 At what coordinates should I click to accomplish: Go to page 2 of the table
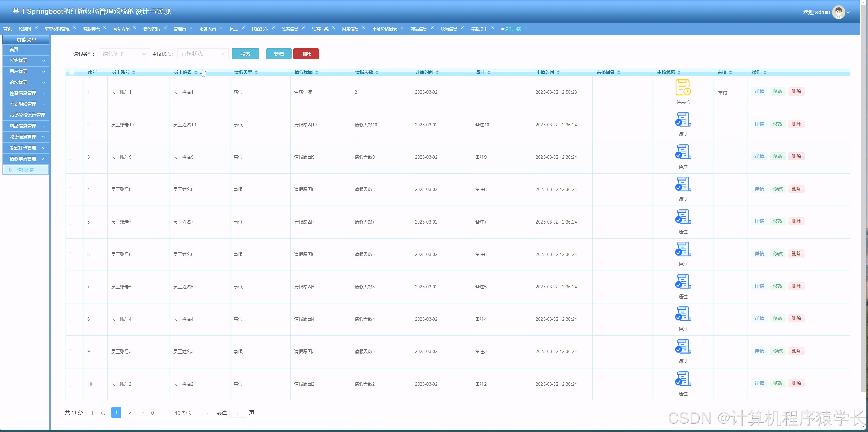[130, 413]
